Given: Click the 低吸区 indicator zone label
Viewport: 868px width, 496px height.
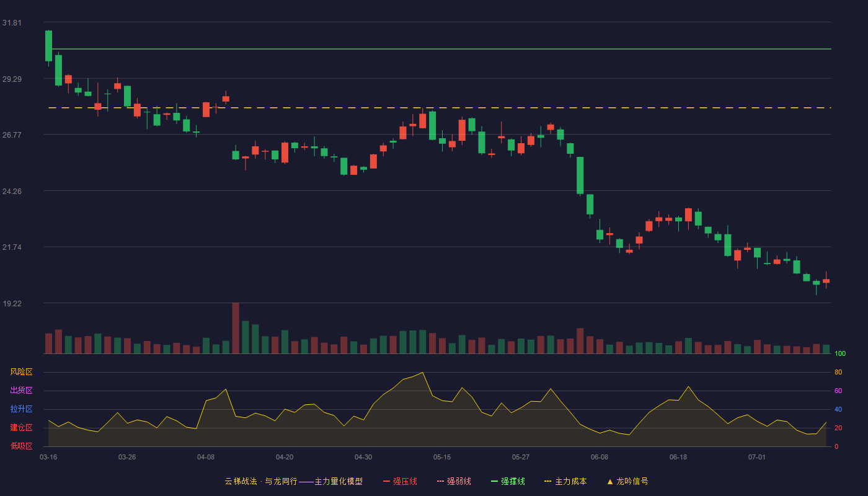Looking at the screenshot, I should 21,446.
